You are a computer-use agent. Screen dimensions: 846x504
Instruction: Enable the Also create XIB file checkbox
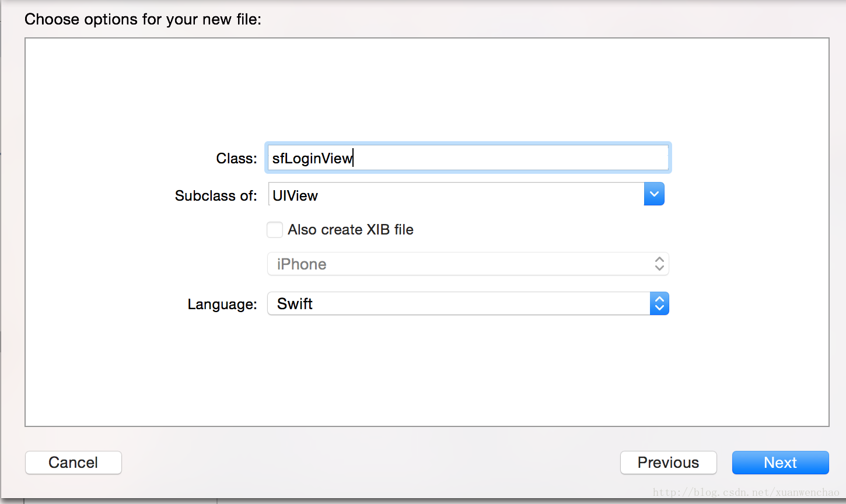[275, 230]
